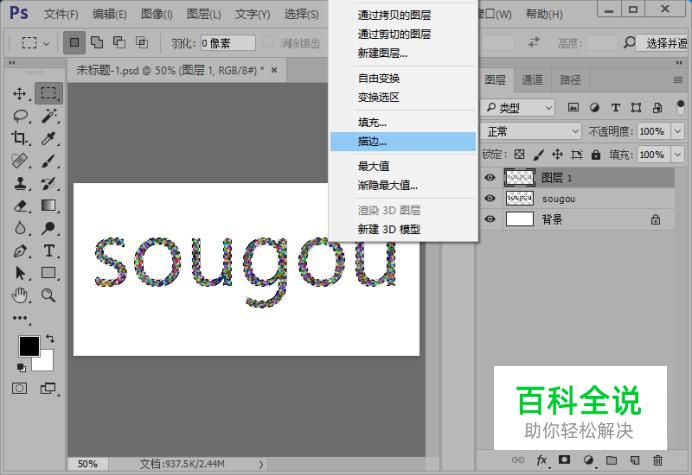Collapse the toolbox panel arrows

pyautogui.click(x=12, y=63)
